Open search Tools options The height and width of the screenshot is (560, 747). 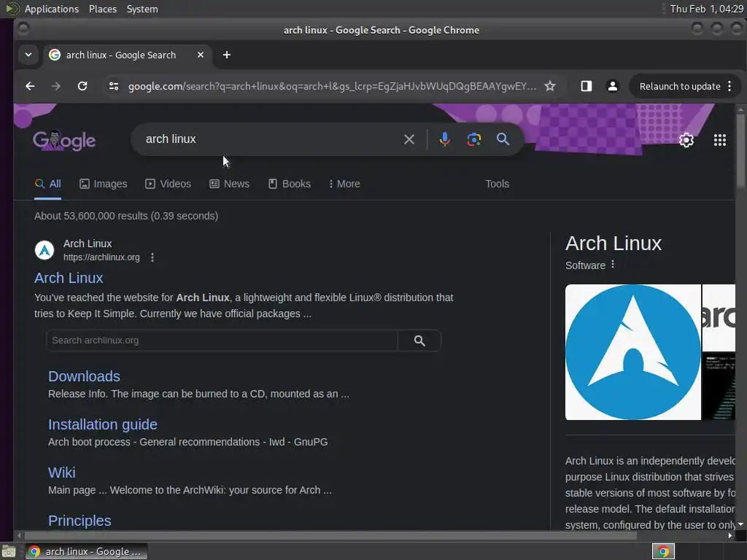click(x=497, y=184)
